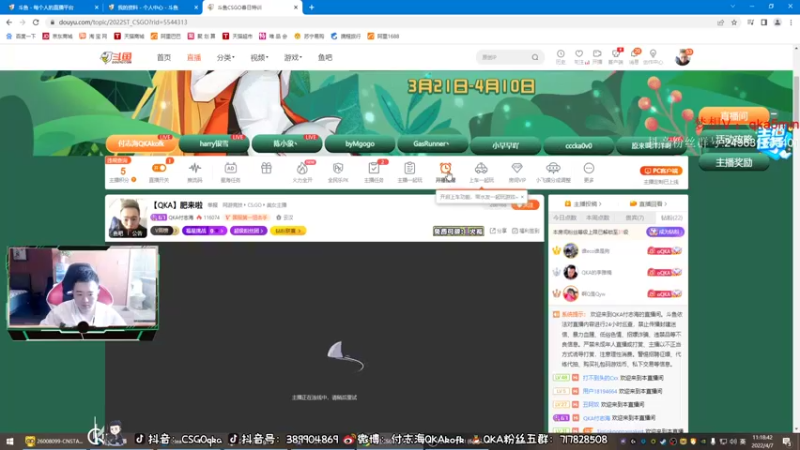This screenshot has width=800, height=450.
Task: Open 直播 in Douyu navigation
Action: pos(194,58)
